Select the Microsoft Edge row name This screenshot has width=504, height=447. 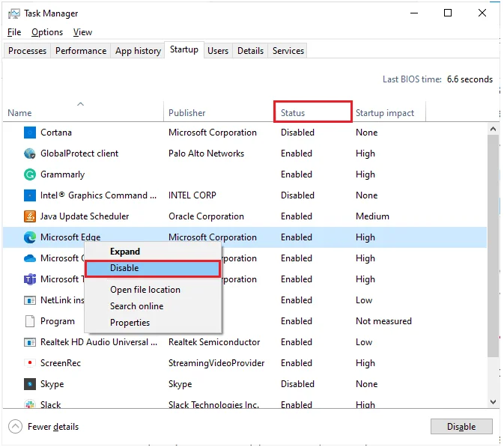(70, 237)
